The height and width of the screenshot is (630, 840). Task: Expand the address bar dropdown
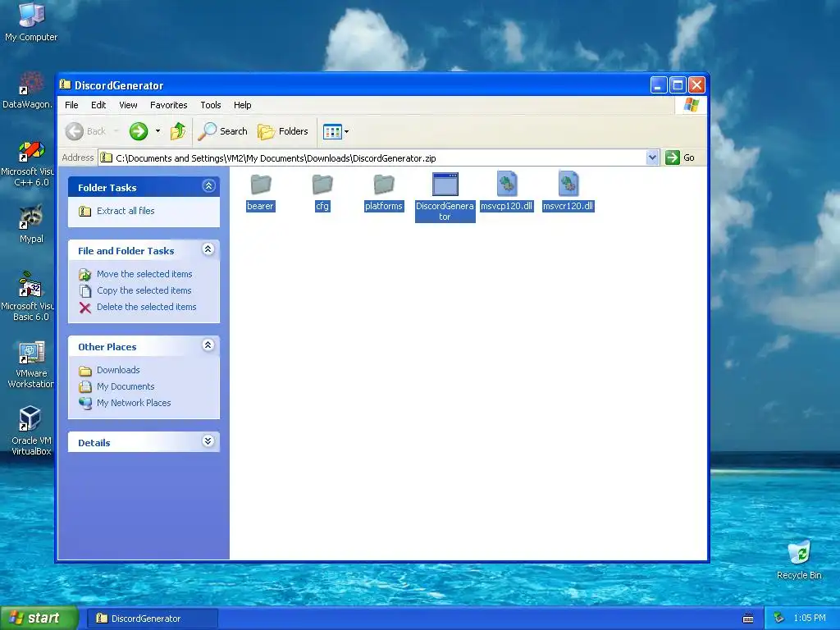click(652, 157)
